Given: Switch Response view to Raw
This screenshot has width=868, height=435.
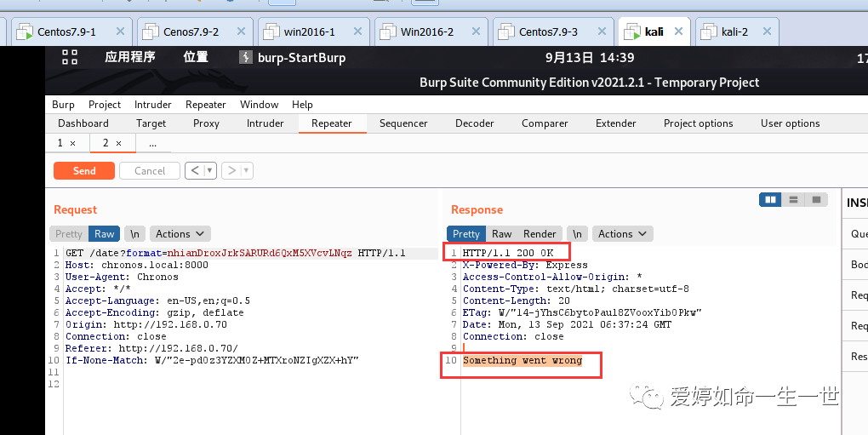Looking at the screenshot, I should (501, 234).
